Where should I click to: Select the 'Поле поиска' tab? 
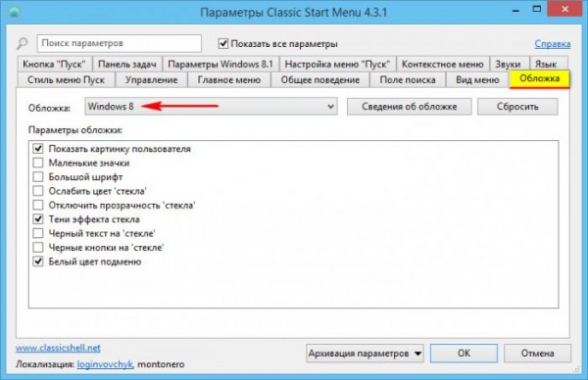408,80
